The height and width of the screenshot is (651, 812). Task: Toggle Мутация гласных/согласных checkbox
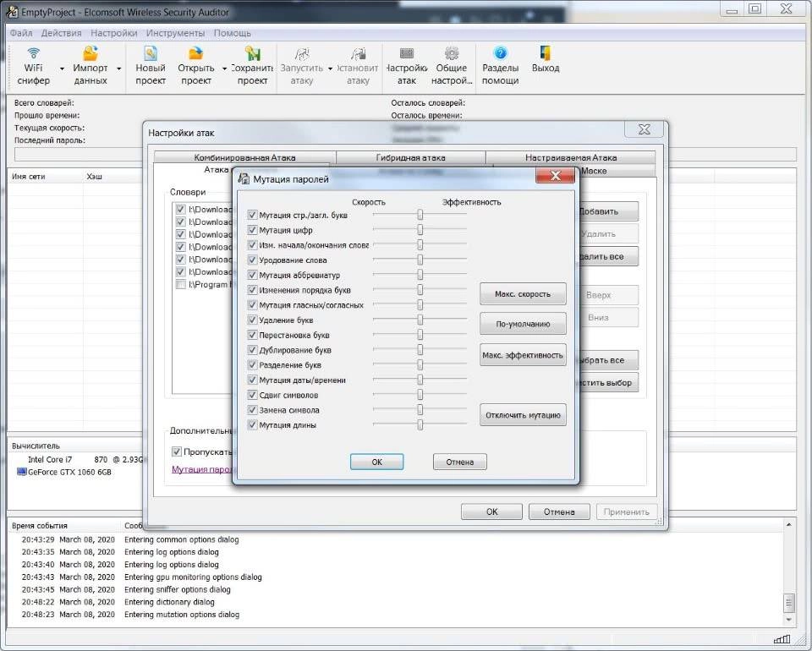[252, 305]
